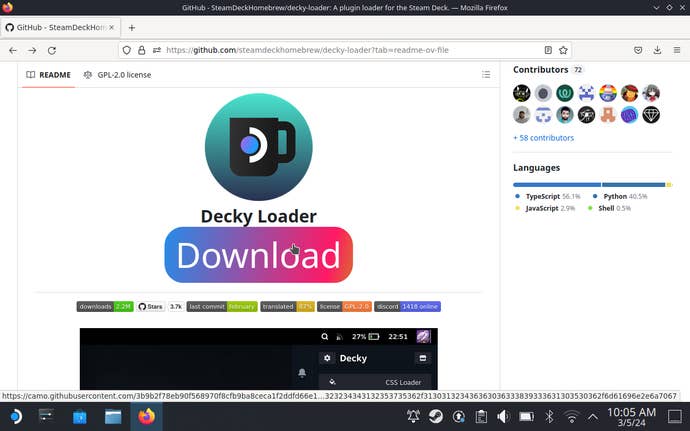Open a new tab with plus button
This screenshot has height=431, width=690.
132,28
